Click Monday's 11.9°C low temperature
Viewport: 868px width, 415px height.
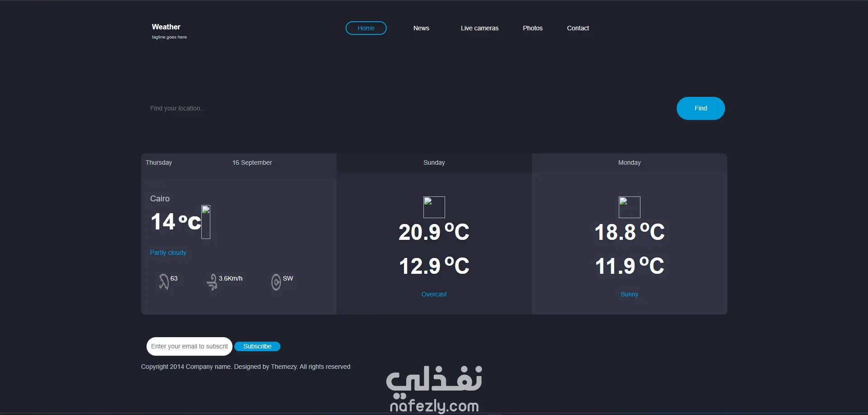[x=630, y=266]
